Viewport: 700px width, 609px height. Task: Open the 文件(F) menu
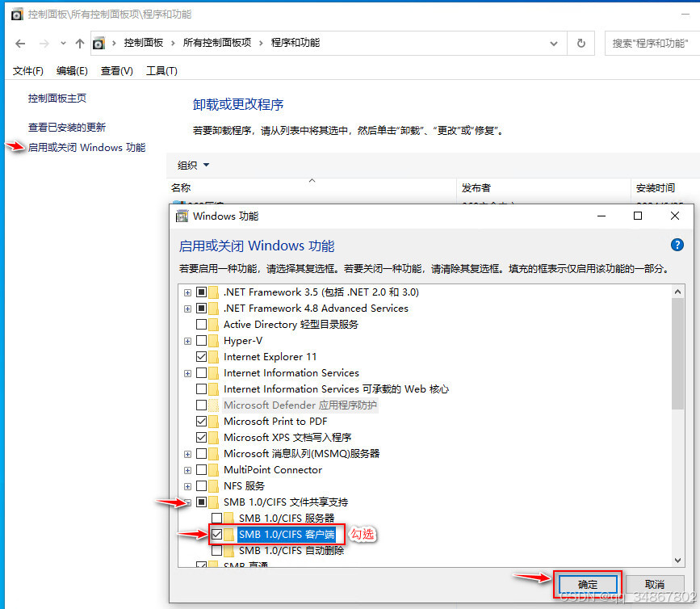pyautogui.click(x=27, y=71)
